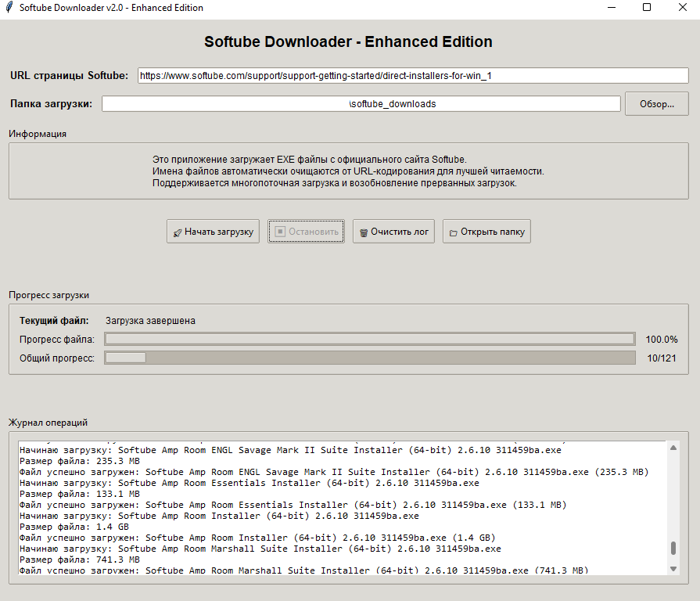The image size is (700, 601).
Task: Click log line Размер файла: 1.4 GB
Action: coord(74,527)
